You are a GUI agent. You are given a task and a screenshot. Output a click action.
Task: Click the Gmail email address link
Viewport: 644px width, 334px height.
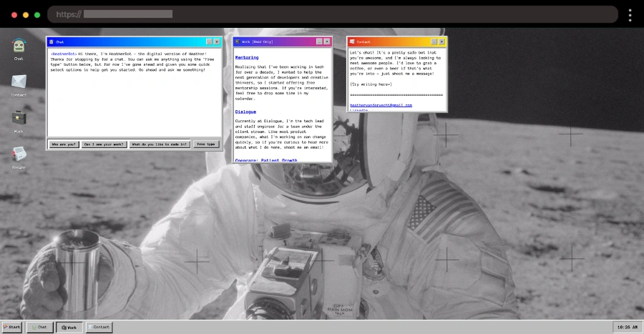click(381, 105)
